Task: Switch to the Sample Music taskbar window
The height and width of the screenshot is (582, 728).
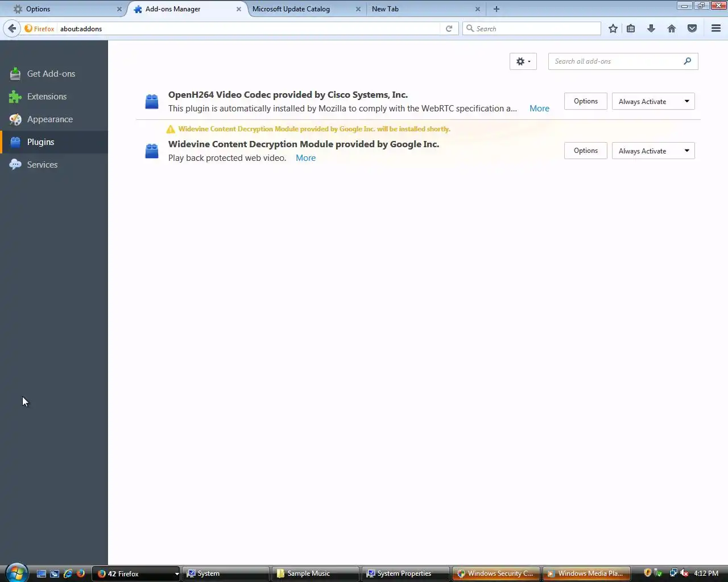Action: click(316, 573)
